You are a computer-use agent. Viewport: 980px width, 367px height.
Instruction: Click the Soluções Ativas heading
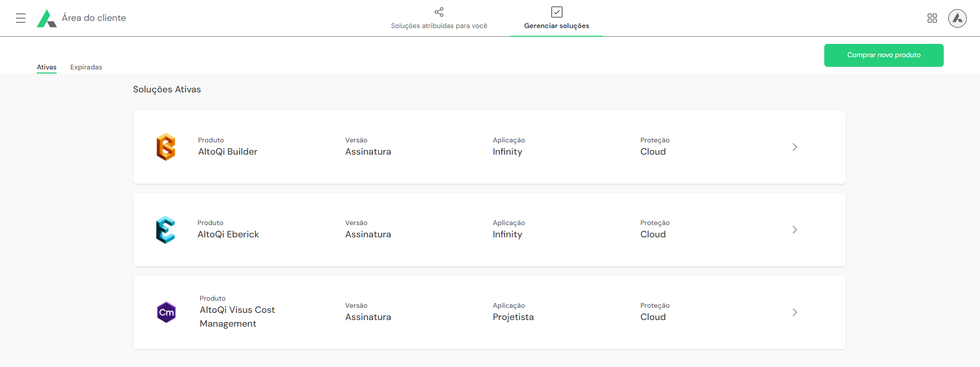click(x=167, y=89)
